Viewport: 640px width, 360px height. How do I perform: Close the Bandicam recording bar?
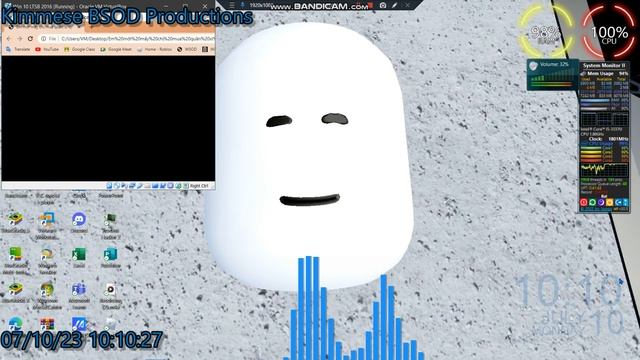[x=407, y=5]
